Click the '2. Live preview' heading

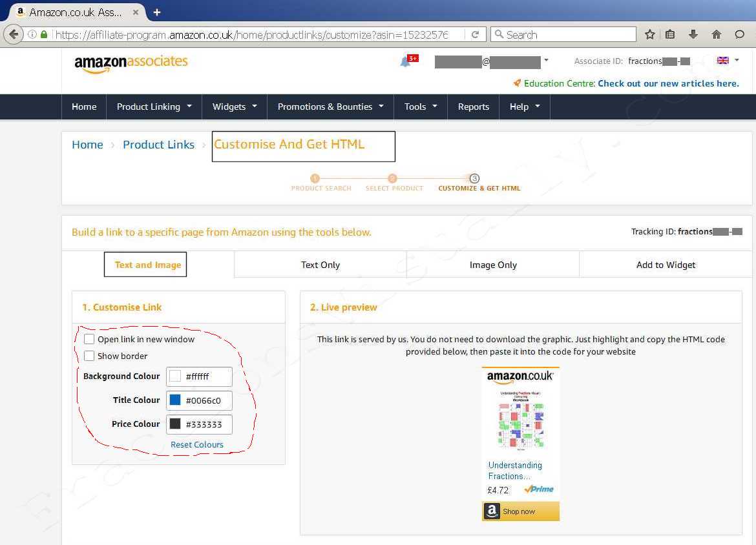click(343, 307)
